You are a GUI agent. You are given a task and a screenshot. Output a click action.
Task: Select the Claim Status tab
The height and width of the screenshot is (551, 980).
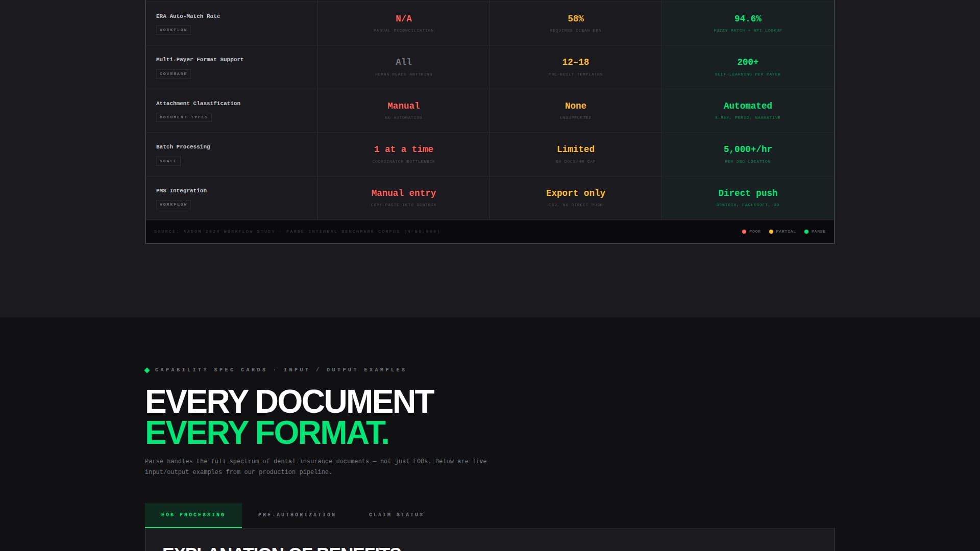[x=397, y=515]
